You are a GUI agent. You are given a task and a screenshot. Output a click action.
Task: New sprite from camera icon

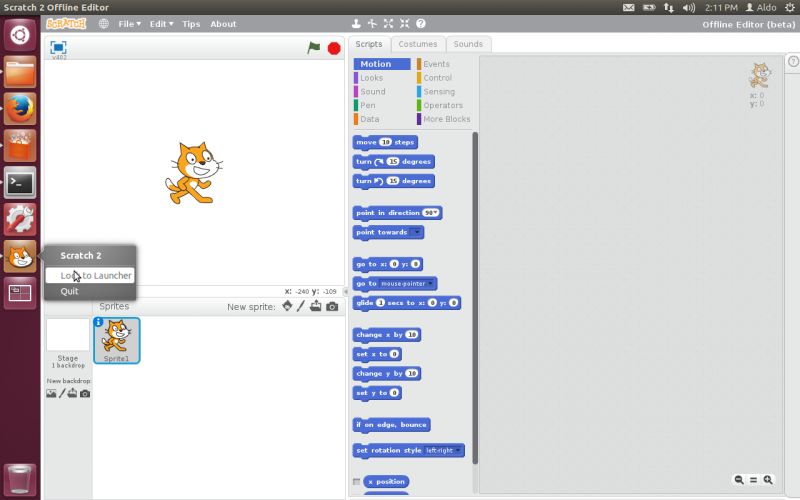(x=332, y=307)
